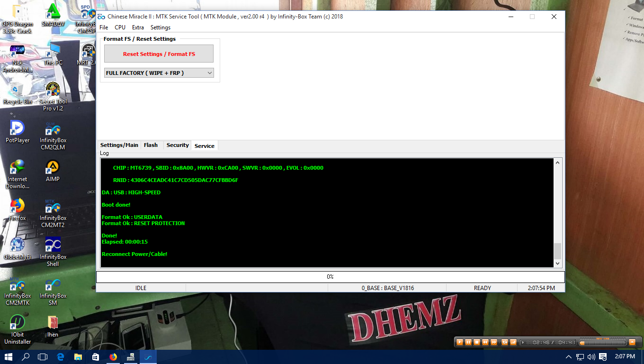Click the 'Format Ok : RESET PROTECTION' log line
The image size is (644, 364).
(x=143, y=223)
